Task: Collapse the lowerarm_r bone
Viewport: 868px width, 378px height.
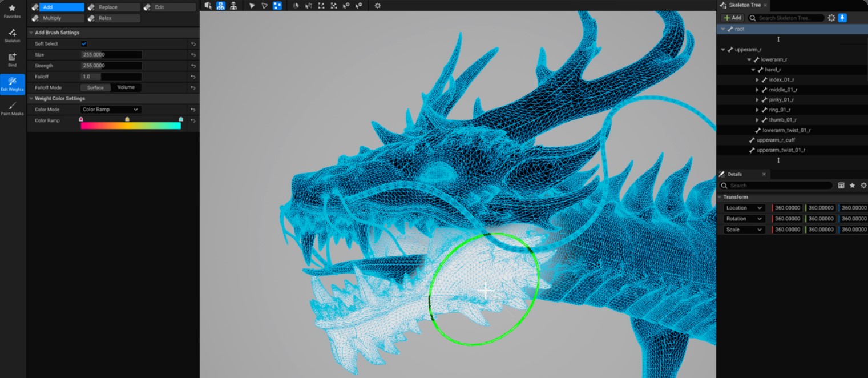Action: [749, 59]
